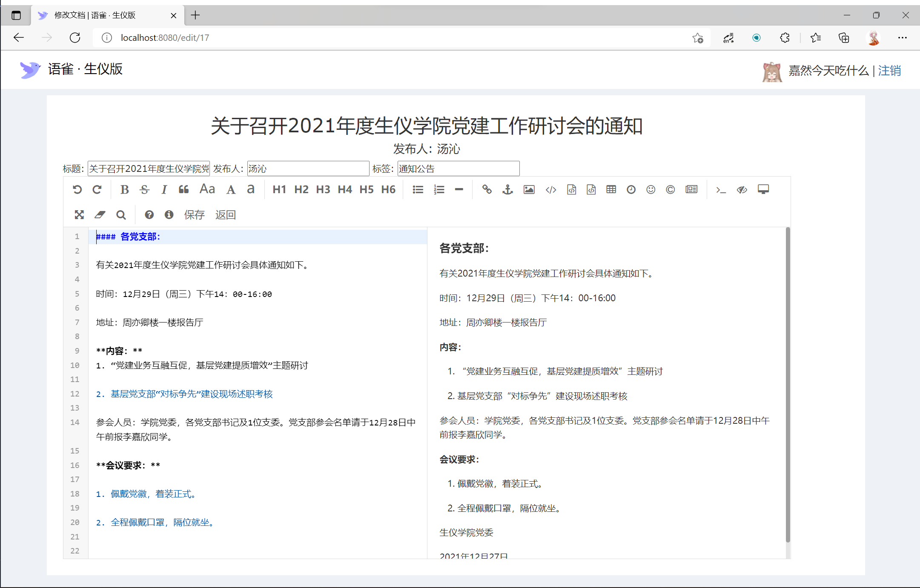Insert an ordered numbered list
The width and height of the screenshot is (920, 588).
tap(439, 190)
